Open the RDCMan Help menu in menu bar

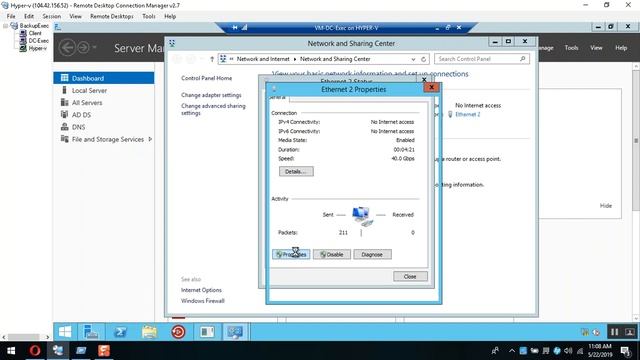[x=170, y=16]
